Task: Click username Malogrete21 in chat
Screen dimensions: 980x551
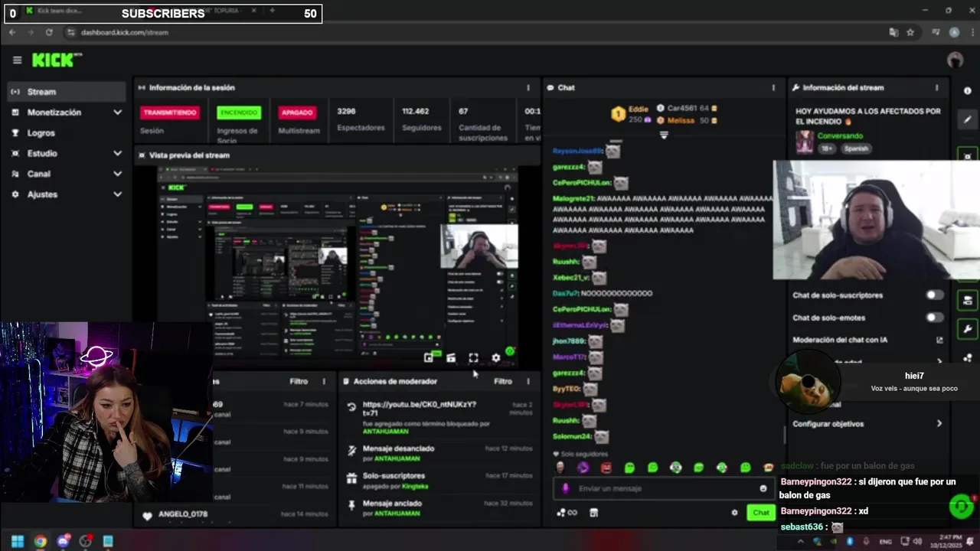Action: [x=573, y=198]
